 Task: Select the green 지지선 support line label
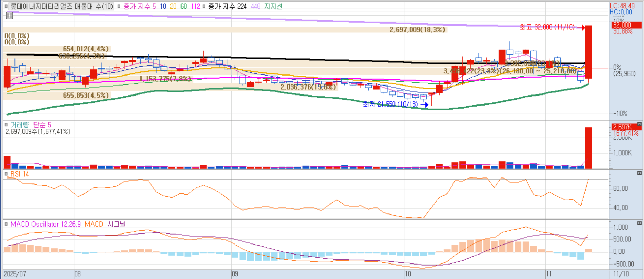coord(273,6)
